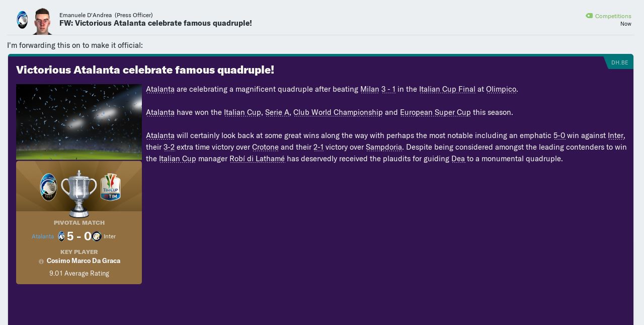Click the Serie A link

pos(277,112)
